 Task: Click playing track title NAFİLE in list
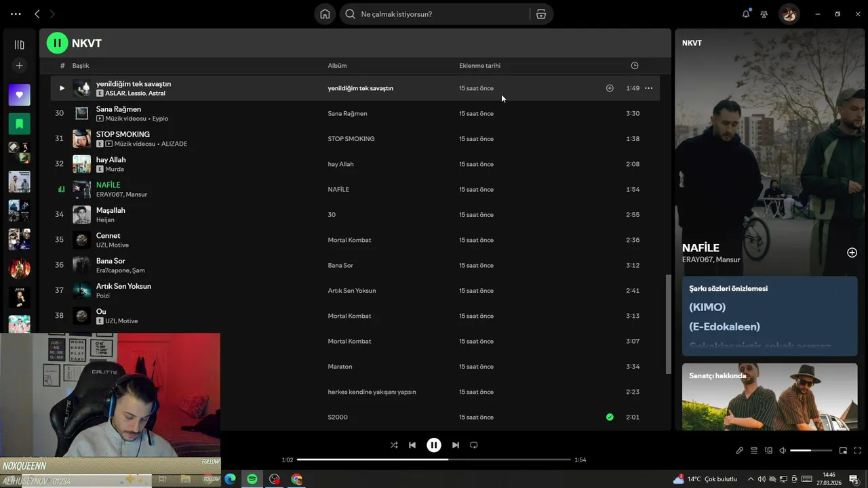pos(108,185)
